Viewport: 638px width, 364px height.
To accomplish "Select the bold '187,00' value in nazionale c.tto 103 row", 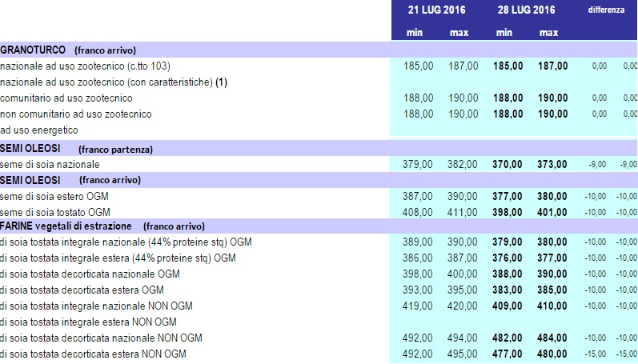I will click(x=552, y=66).
